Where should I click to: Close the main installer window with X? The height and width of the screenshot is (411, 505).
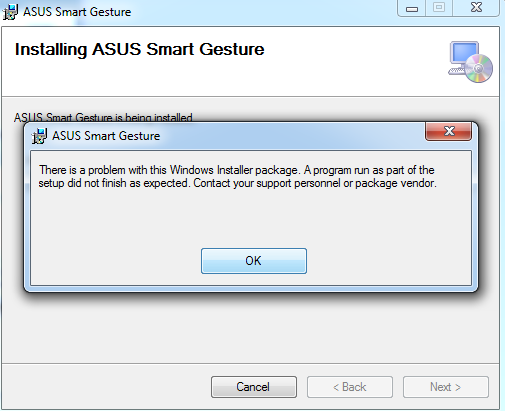click(476, 7)
